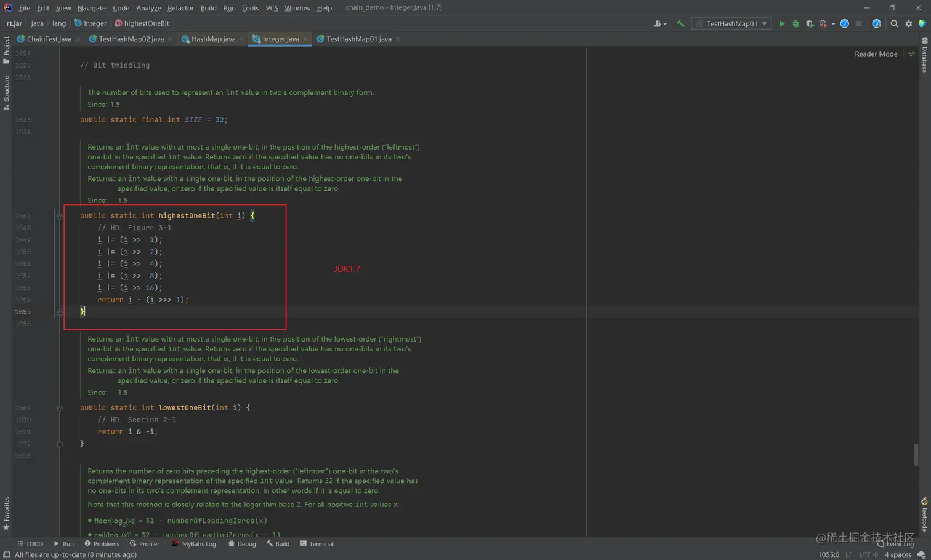Open the TestHashMap01 run configuration dropdown
Viewport: 931px width, 560px height.
coord(731,23)
